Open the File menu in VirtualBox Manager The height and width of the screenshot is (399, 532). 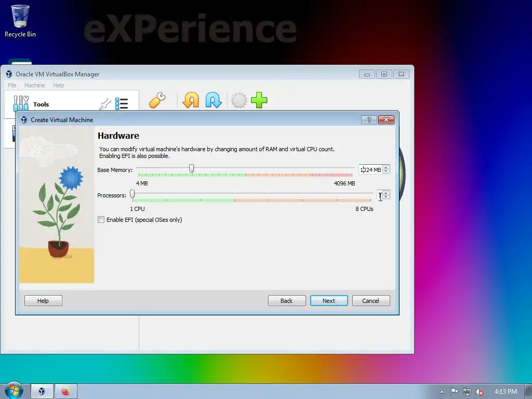coord(12,85)
